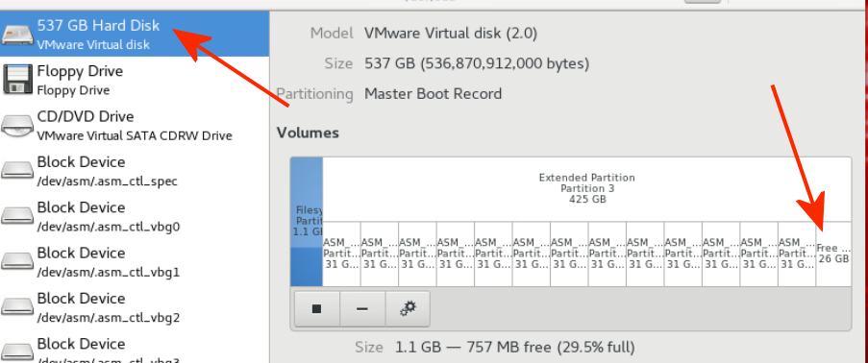Click the delete partition minus button
Image resolution: width=868 pixels, height=363 pixels.
(362, 309)
